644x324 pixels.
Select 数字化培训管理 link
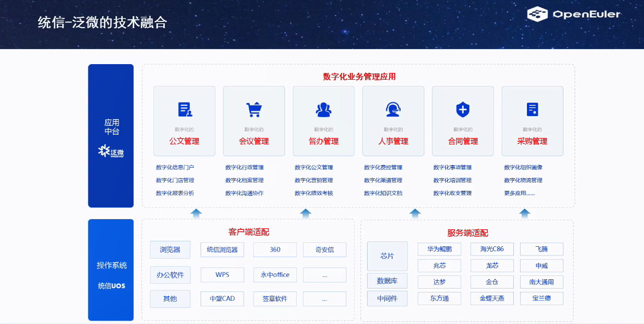(x=453, y=180)
